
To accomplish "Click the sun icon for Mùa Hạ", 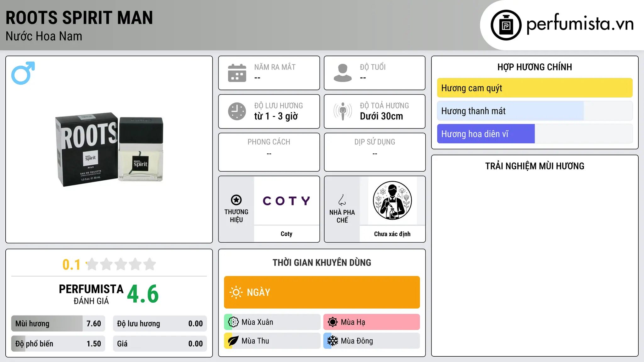I will [x=333, y=322].
